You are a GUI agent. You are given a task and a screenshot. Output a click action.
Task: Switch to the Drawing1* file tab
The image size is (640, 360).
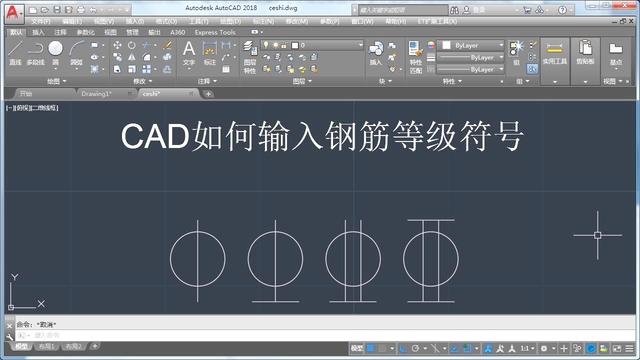click(x=96, y=94)
